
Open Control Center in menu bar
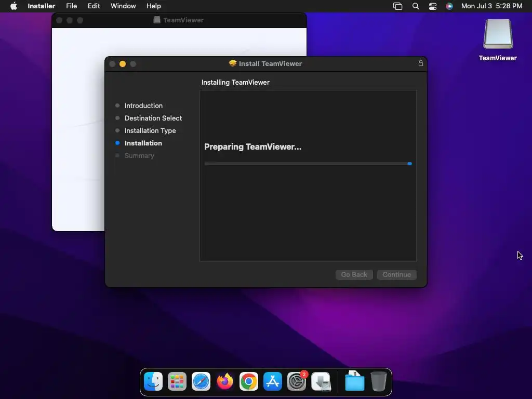click(433, 6)
